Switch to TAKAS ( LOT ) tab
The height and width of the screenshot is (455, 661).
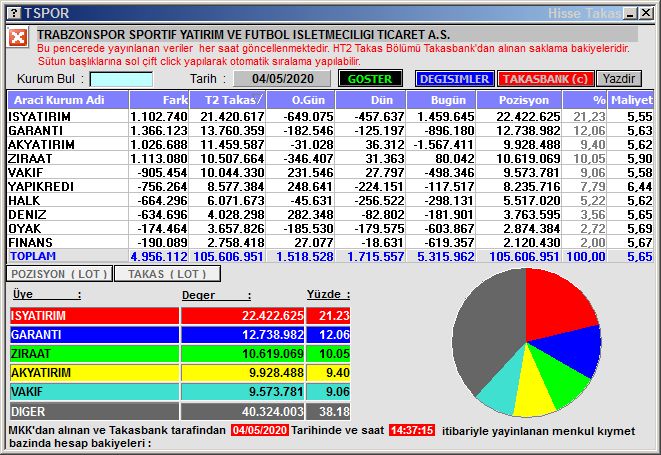click(167, 274)
